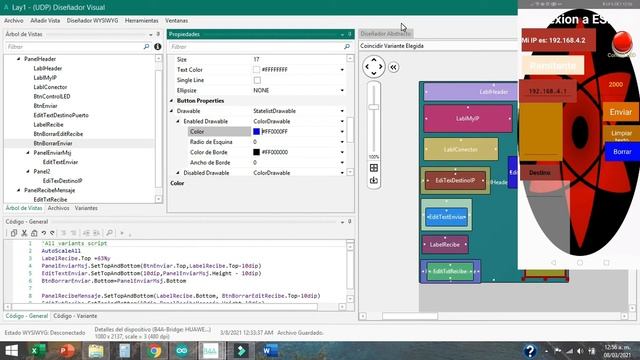The image size is (640, 360).
Task: Select the Diseñador Abstracto tab
Action: [x=386, y=34]
